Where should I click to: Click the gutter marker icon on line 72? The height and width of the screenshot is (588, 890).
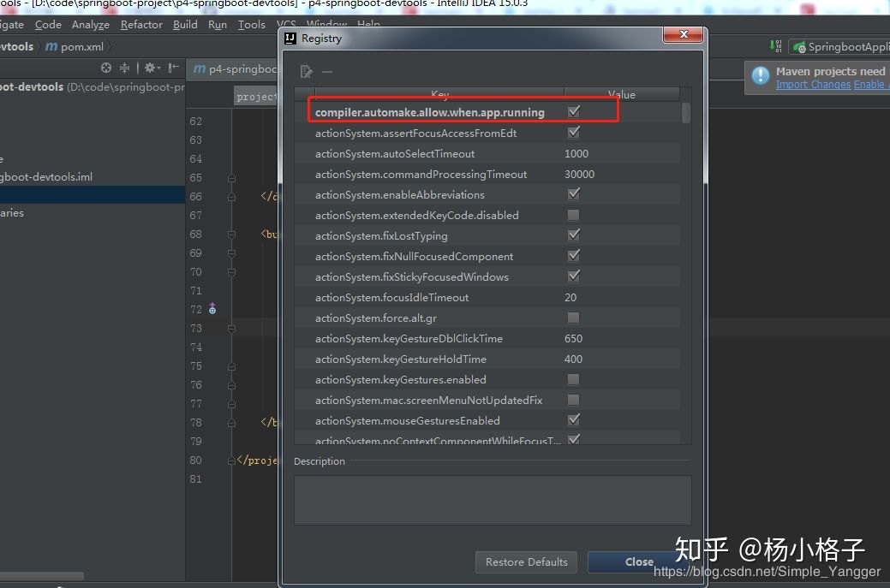click(x=212, y=308)
